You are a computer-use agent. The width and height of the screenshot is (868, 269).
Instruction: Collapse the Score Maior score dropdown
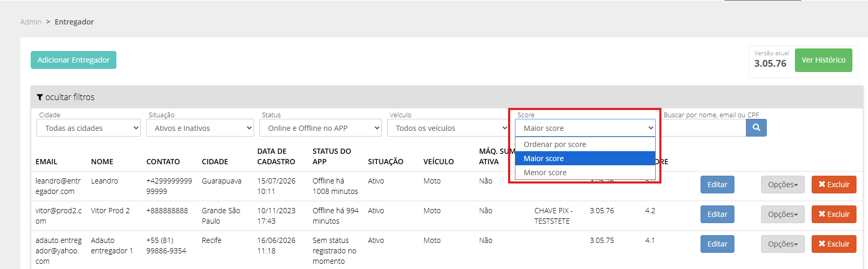coord(585,128)
